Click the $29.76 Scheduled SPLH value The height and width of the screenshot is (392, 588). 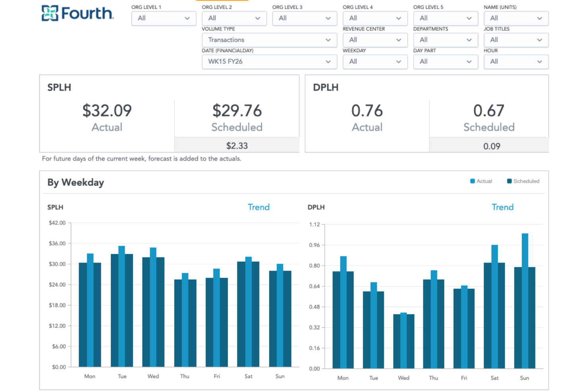[x=237, y=110]
